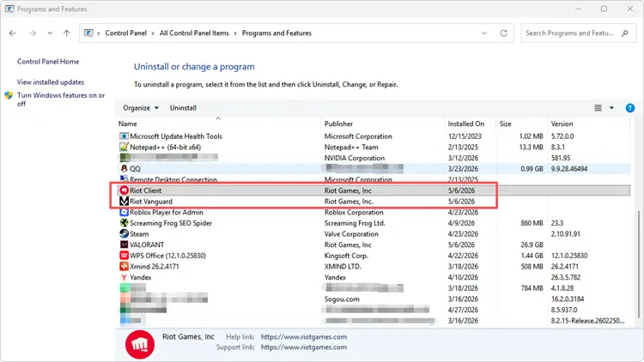644x362 pixels.
Task: Expand chevron after All Control Panel Items
Action: point(235,33)
